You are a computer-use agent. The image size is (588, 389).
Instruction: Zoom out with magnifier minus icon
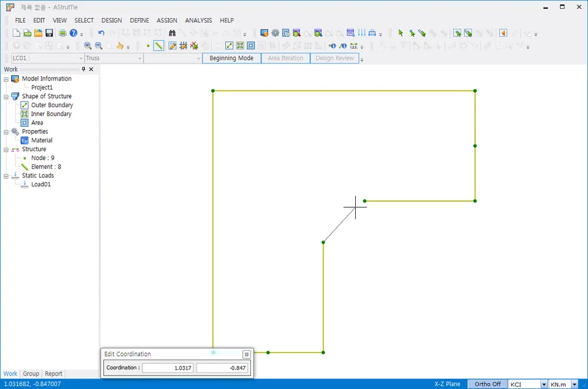(x=99, y=46)
